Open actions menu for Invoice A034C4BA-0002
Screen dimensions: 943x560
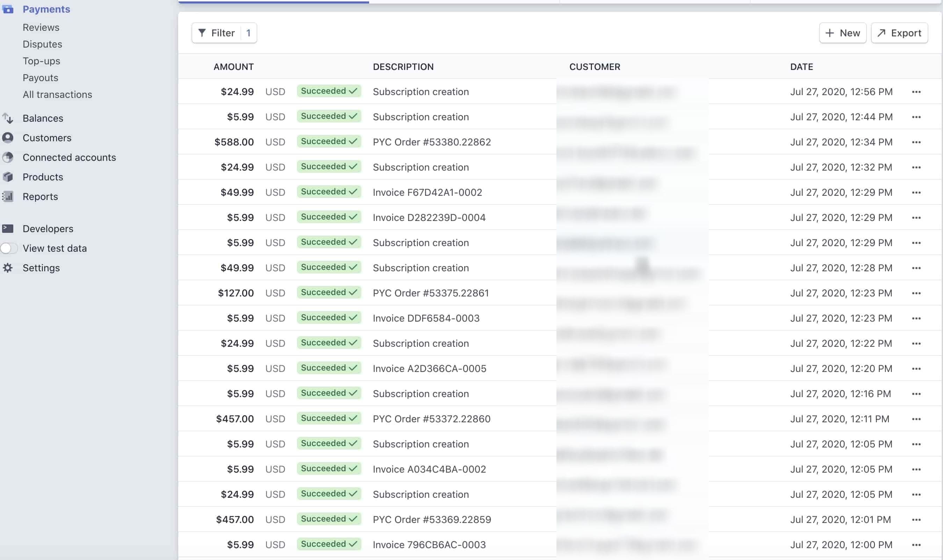[x=916, y=469]
